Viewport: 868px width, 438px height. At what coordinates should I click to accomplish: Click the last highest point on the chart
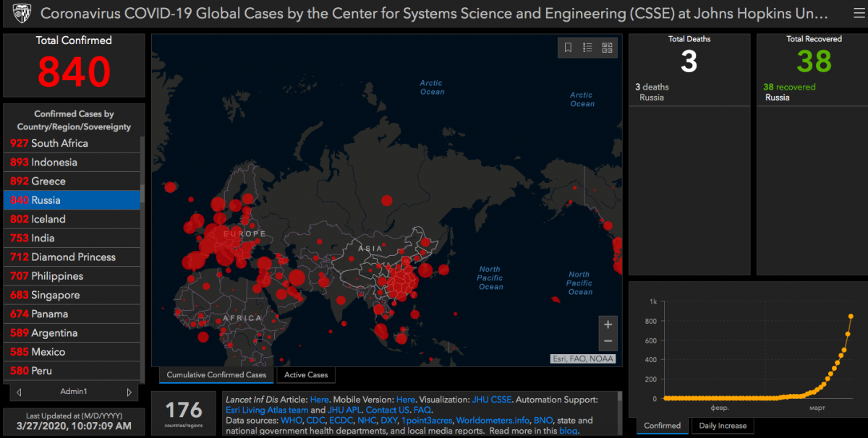click(x=851, y=316)
